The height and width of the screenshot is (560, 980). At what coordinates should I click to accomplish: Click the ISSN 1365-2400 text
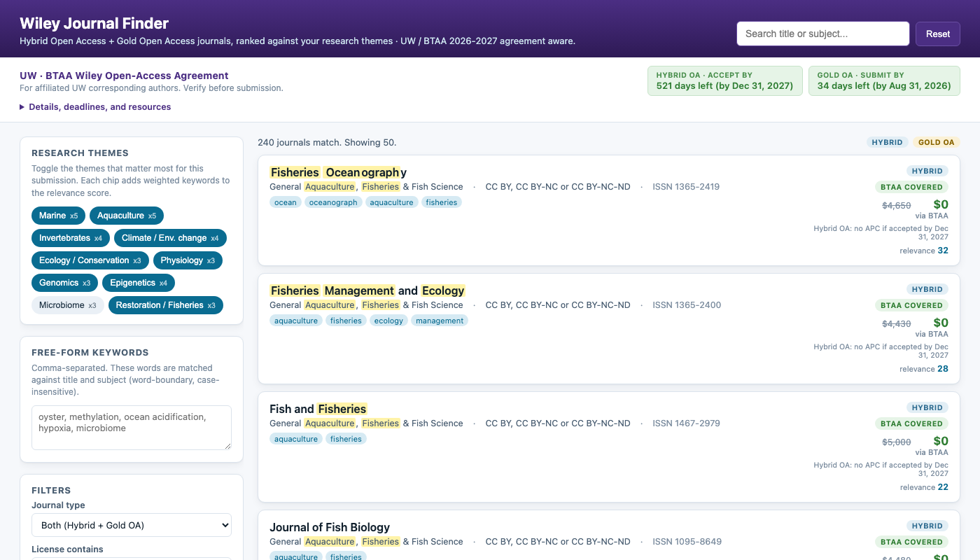(x=687, y=305)
